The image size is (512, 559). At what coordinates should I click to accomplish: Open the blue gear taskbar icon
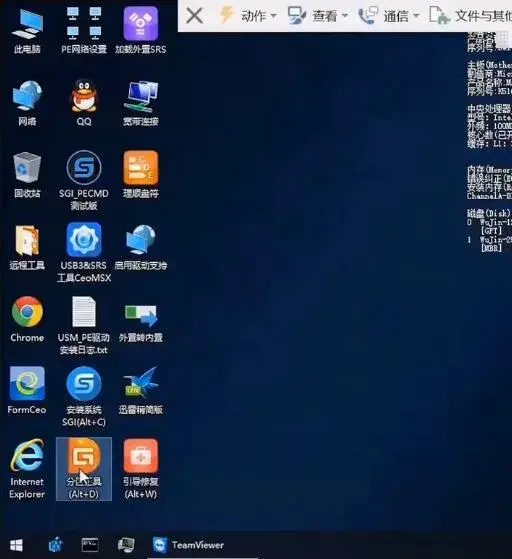56,545
